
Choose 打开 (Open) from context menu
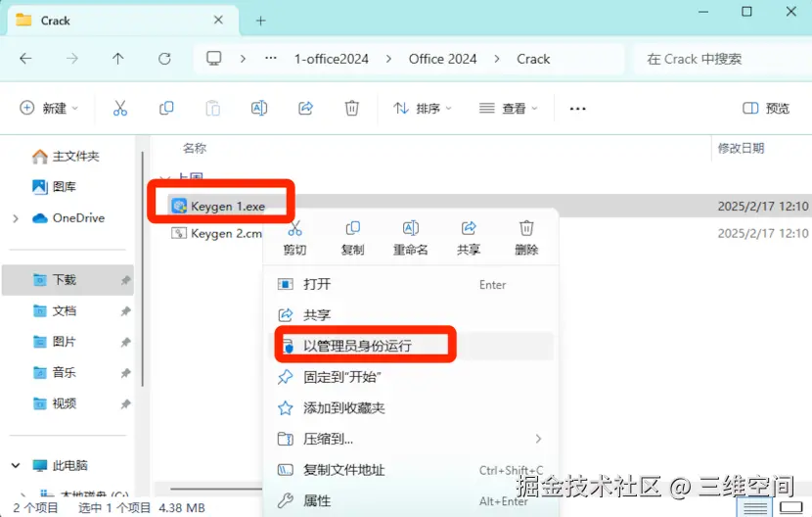click(x=411, y=284)
